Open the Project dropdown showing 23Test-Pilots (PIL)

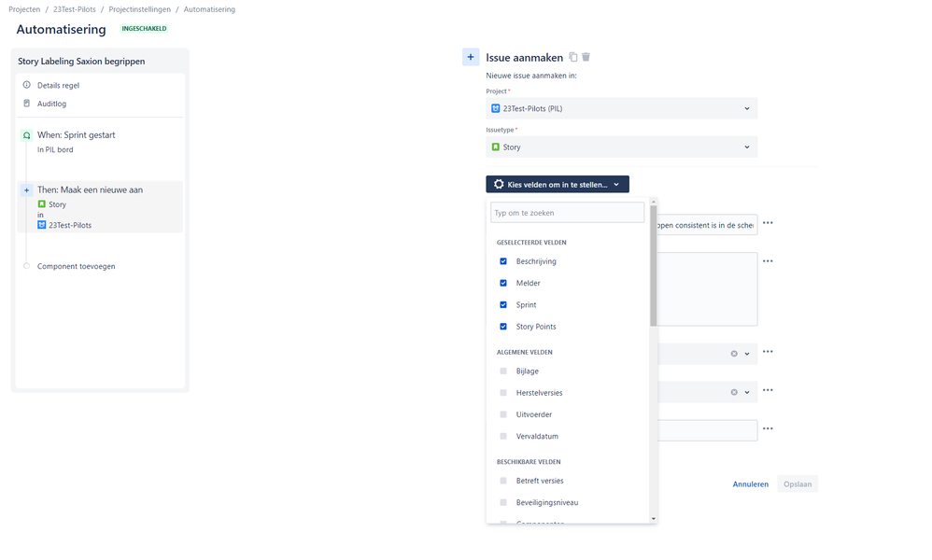pos(622,108)
